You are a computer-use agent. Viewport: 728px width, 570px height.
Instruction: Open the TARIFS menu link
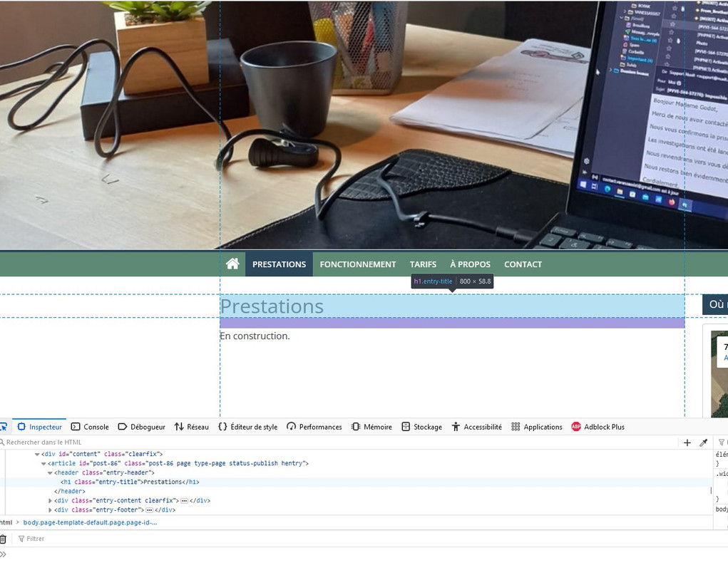pyautogui.click(x=423, y=264)
